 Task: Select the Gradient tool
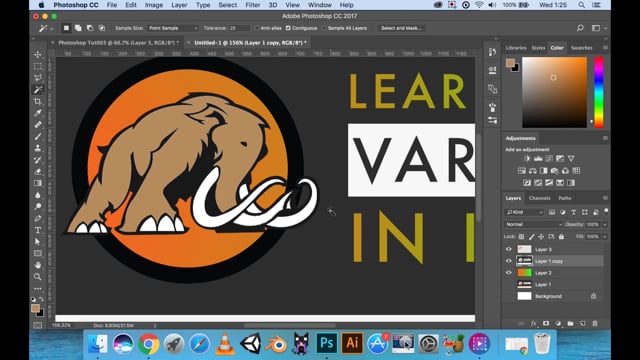click(x=38, y=183)
